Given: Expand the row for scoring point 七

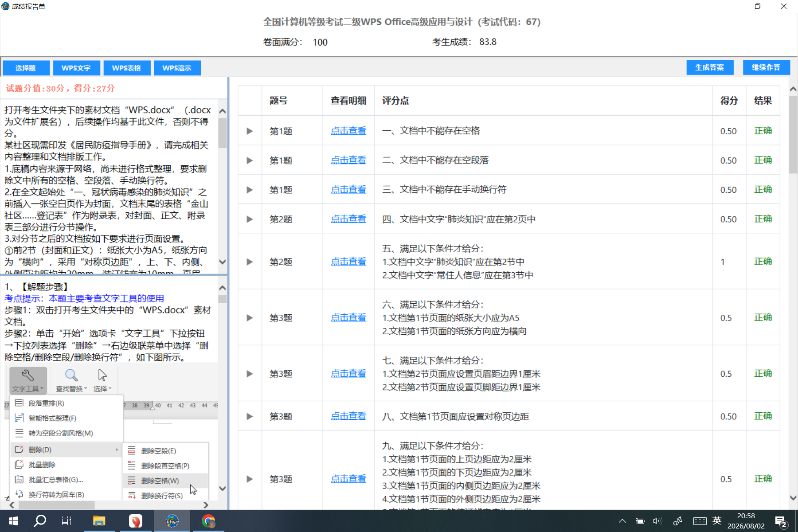Looking at the screenshot, I should click(x=250, y=374).
